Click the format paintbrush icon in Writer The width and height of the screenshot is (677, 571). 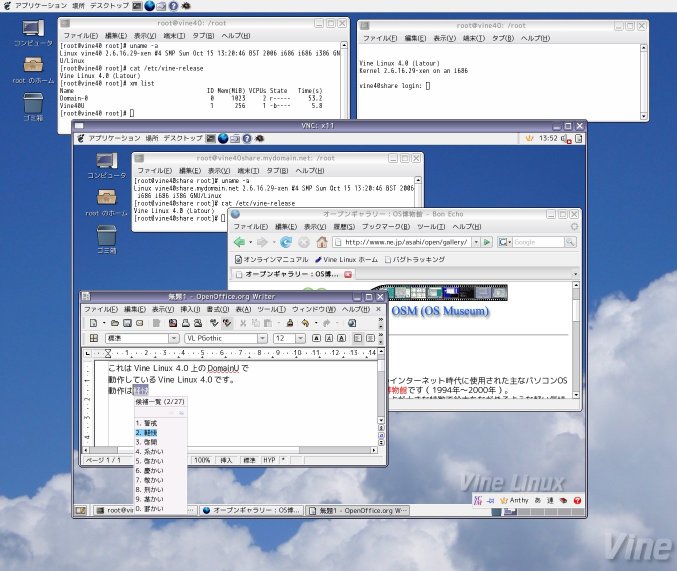[x=290, y=323]
